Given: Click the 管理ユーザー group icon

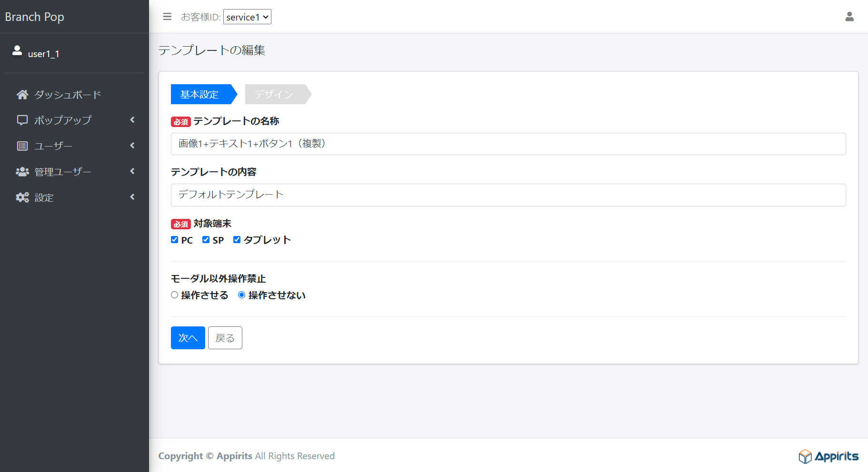Looking at the screenshot, I should coord(22,172).
